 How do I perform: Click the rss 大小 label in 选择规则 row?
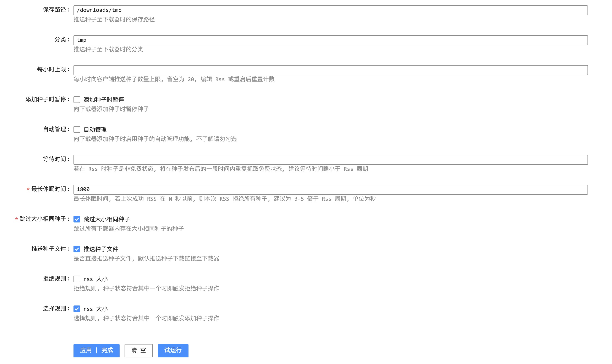click(x=95, y=309)
